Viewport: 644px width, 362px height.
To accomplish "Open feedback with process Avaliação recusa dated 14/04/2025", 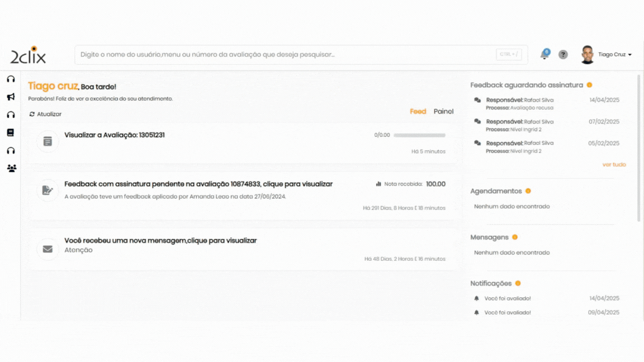I will (520, 103).
